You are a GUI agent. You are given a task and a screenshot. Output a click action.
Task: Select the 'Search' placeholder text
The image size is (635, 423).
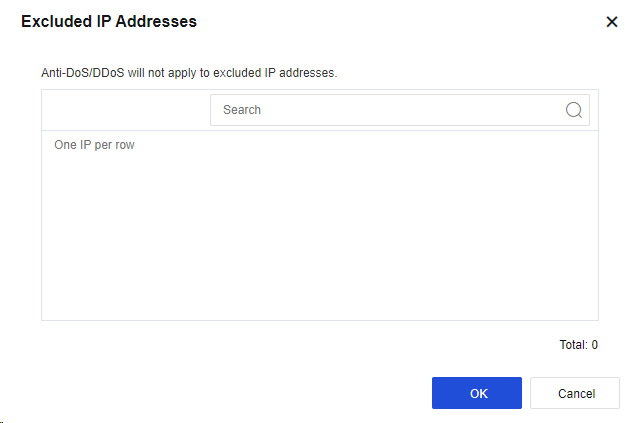pyautogui.click(x=242, y=110)
